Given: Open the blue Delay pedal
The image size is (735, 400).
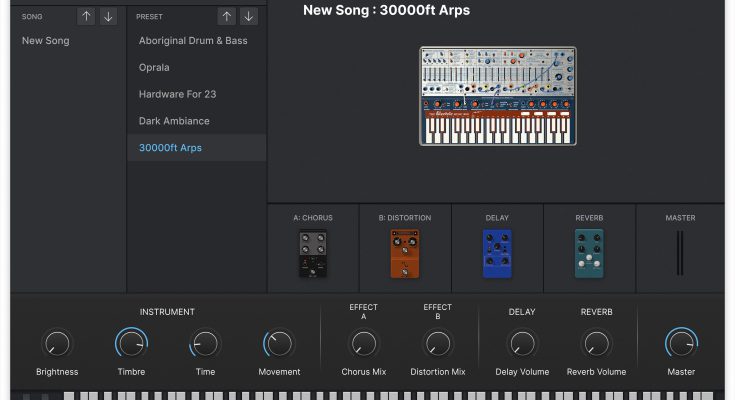Looking at the screenshot, I should pyautogui.click(x=497, y=251).
